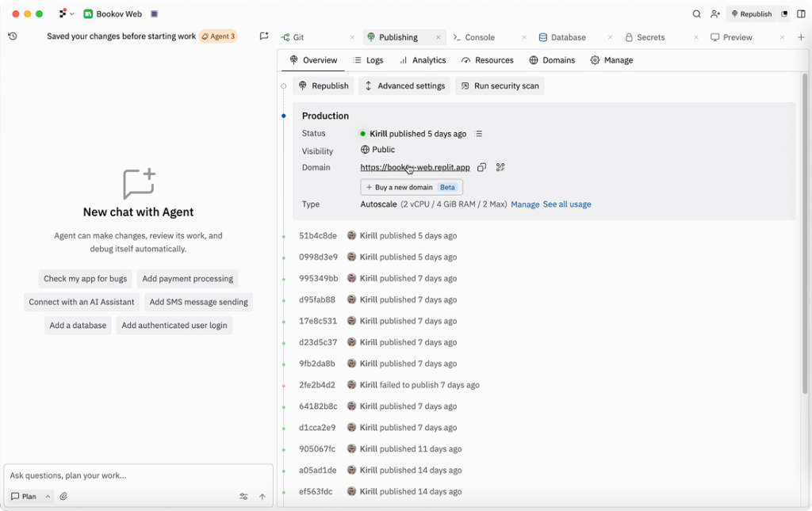Image resolution: width=812 pixels, height=511 pixels.
Task: Attach a file with the paperclip
Action: pos(63,497)
